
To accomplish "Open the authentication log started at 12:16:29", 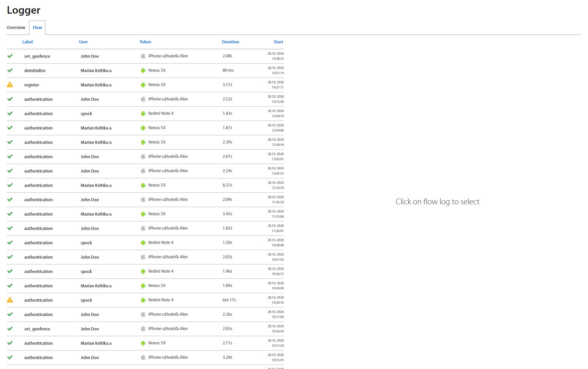I will 38,186.
